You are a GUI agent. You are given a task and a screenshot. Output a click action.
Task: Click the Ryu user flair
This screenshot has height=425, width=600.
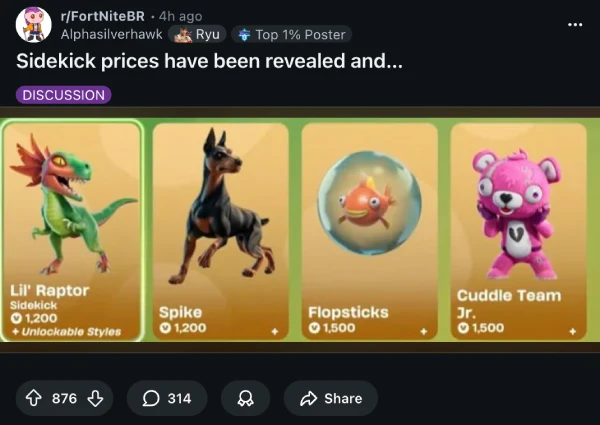tap(197, 34)
